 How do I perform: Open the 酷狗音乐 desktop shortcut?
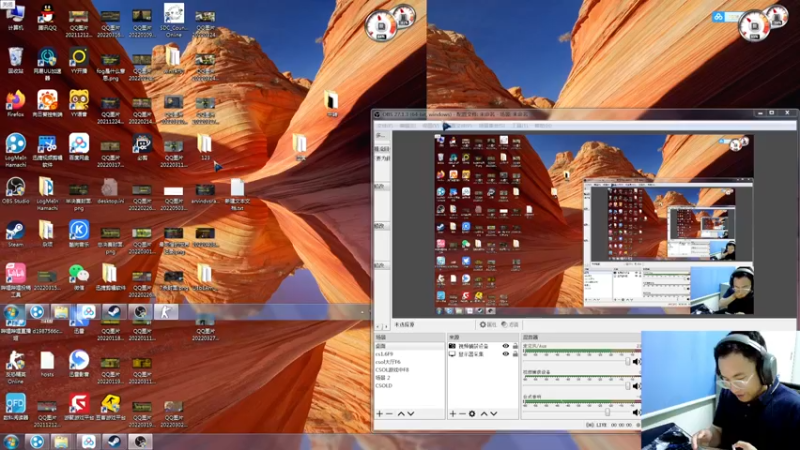click(x=79, y=234)
